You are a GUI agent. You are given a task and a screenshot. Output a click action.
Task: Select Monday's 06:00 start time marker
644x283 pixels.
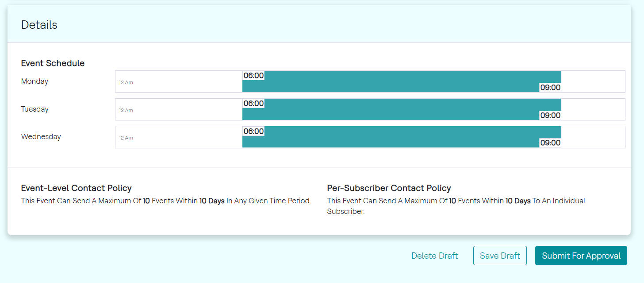253,76
